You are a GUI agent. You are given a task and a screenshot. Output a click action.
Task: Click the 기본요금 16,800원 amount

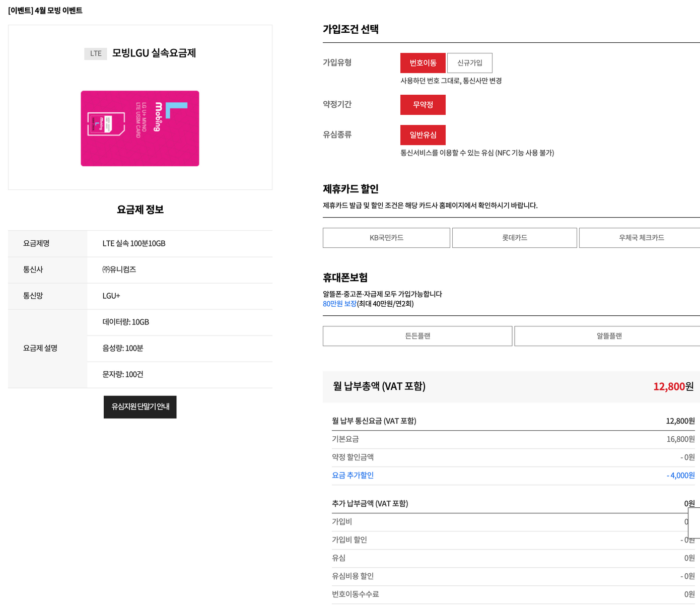(x=680, y=439)
